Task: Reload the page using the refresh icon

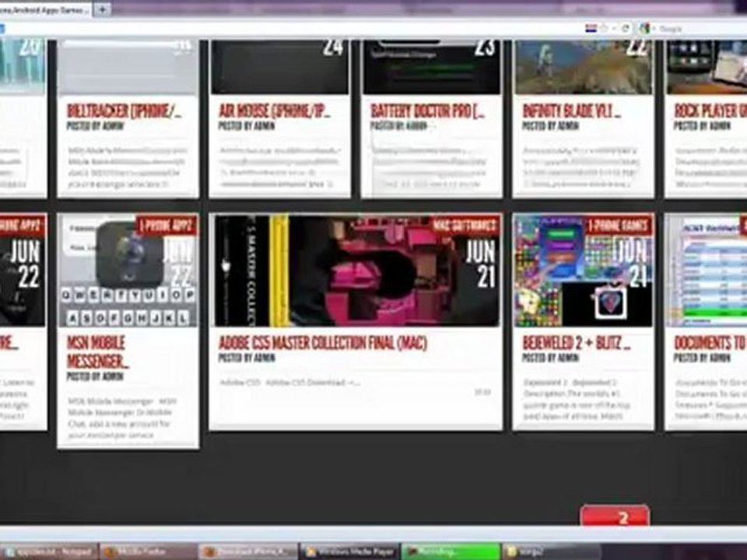Action: 626,29
